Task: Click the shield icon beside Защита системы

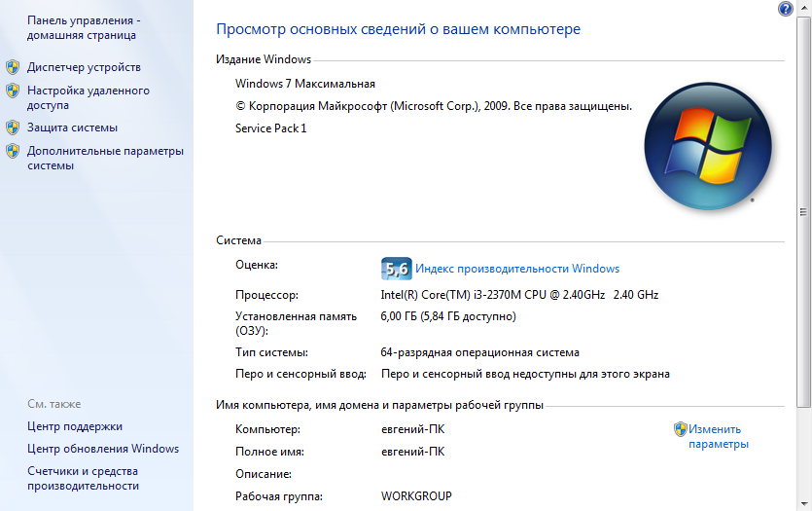Action: 13,128
